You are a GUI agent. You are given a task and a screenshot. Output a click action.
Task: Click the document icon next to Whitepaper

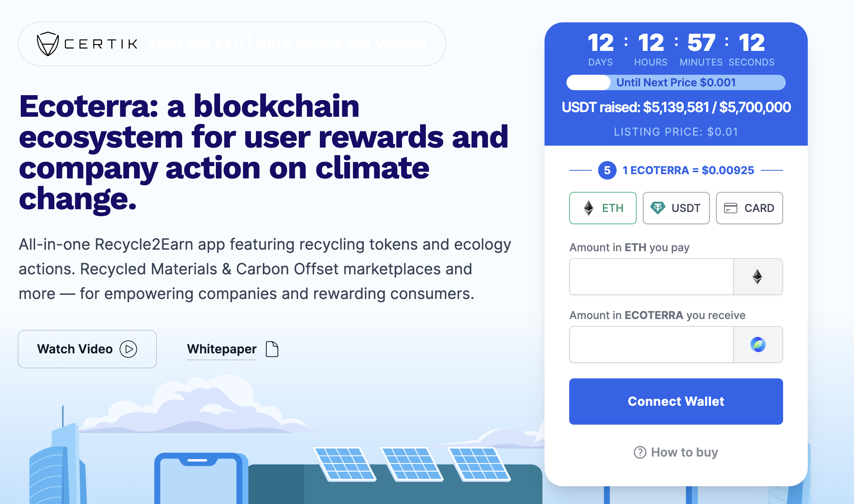pos(272,349)
